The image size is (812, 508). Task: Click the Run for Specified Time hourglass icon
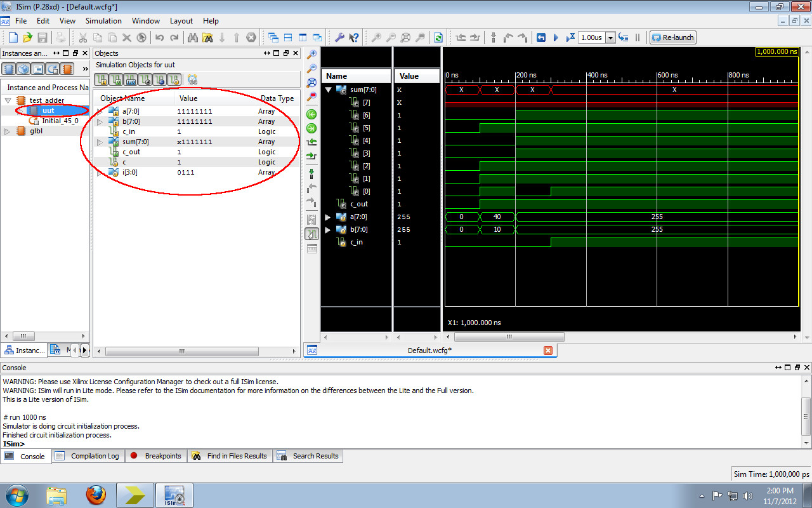(x=572, y=37)
